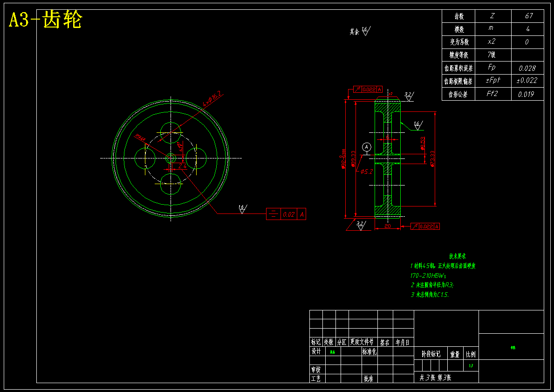Select the green "1:3" scale value
Viewport: 554px width, 392px height.
coord(471,366)
